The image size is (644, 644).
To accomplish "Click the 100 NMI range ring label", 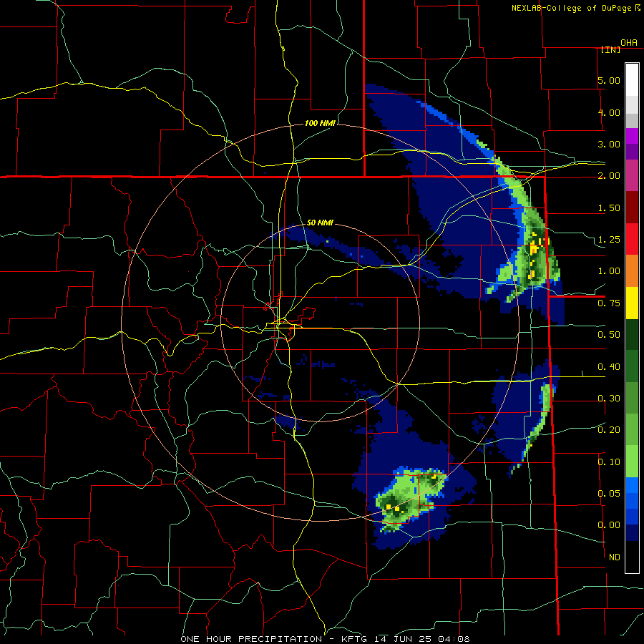I will [320, 123].
